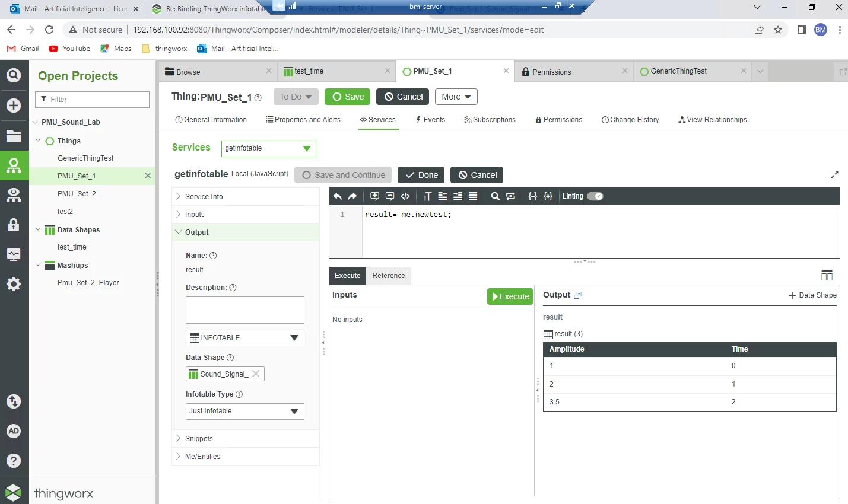This screenshot has height=504, width=848.
Task: Click the Description text box
Action: coord(245,310)
